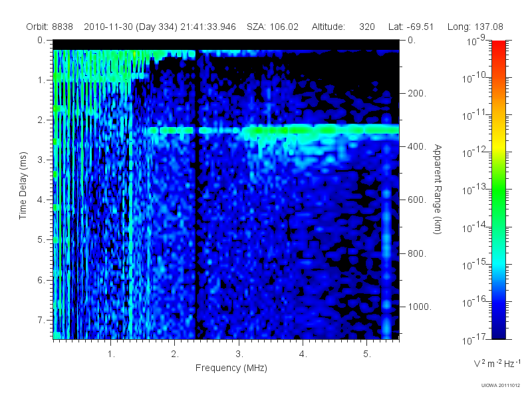Viewport: 532px width, 399px height.
Task: Click the V² m⁻² Hz⁻¹ units label
Action: pyautogui.click(x=497, y=363)
